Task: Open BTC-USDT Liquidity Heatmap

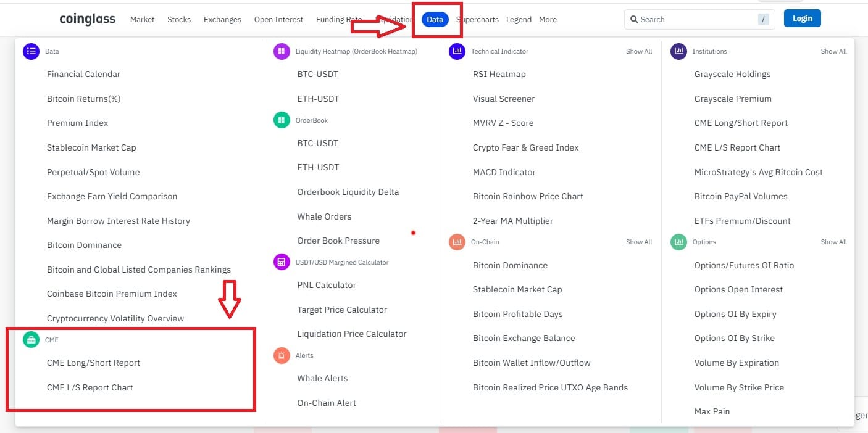Action: point(317,74)
